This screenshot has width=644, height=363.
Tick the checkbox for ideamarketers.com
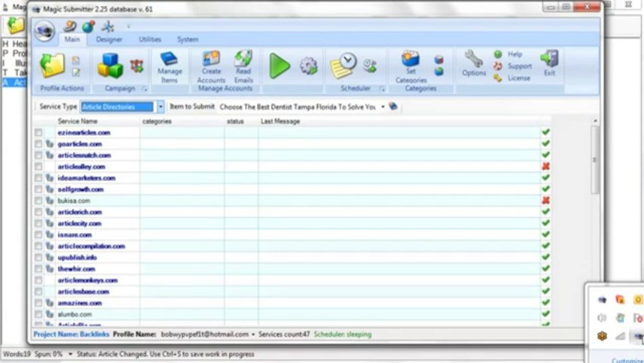point(38,178)
